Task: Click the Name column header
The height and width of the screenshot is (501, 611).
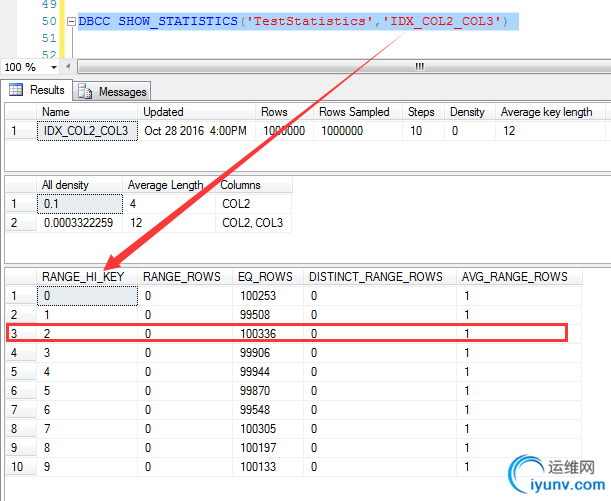Action: coord(87,112)
